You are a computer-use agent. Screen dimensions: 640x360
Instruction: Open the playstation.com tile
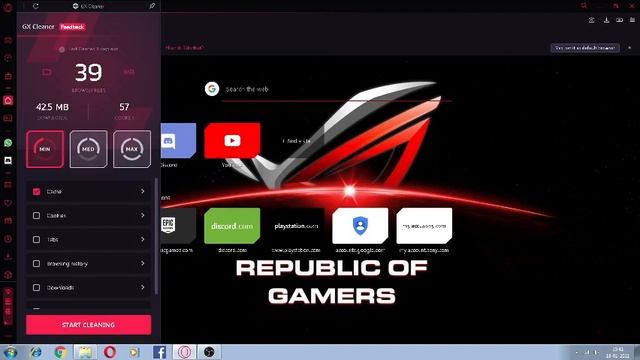point(296,226)
